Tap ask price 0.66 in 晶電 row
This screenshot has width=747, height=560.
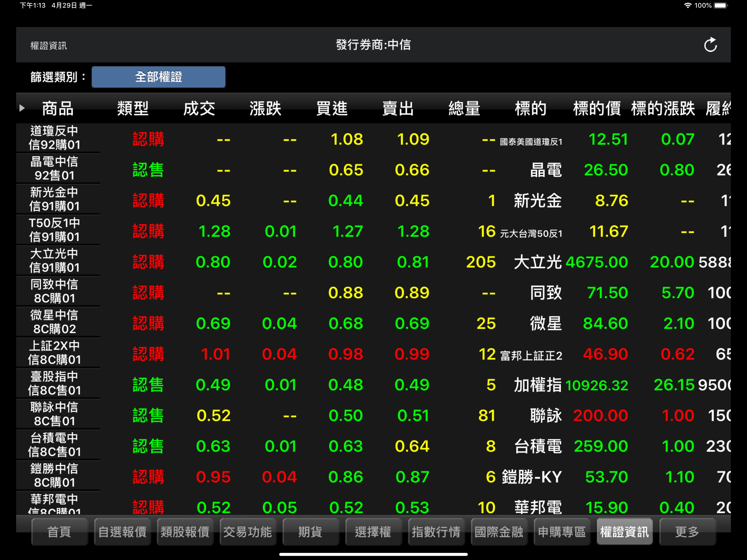click(412, 170)
